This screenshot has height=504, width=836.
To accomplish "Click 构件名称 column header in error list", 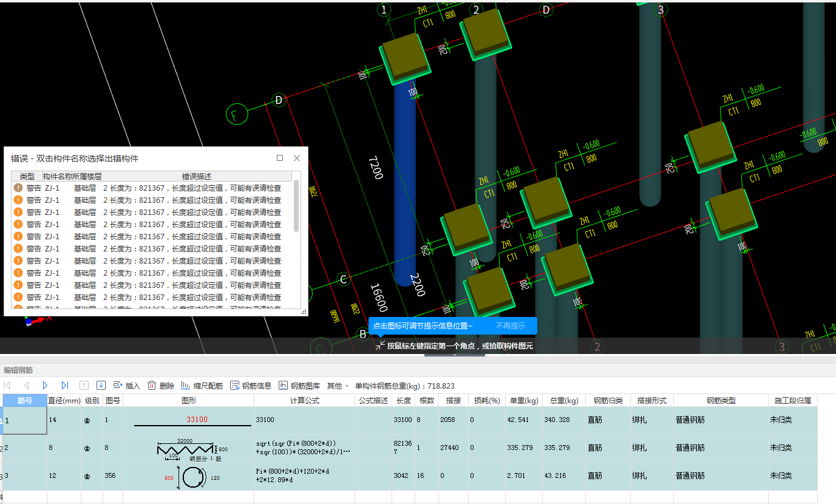I will 57,176.
